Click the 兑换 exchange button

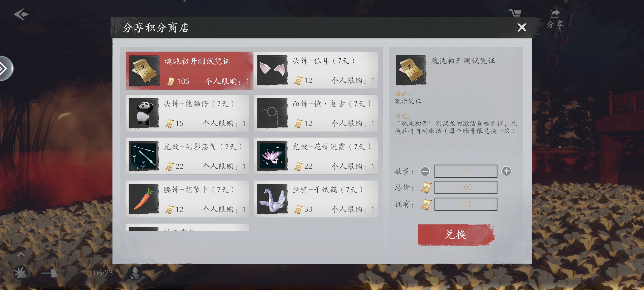[456, 234]
